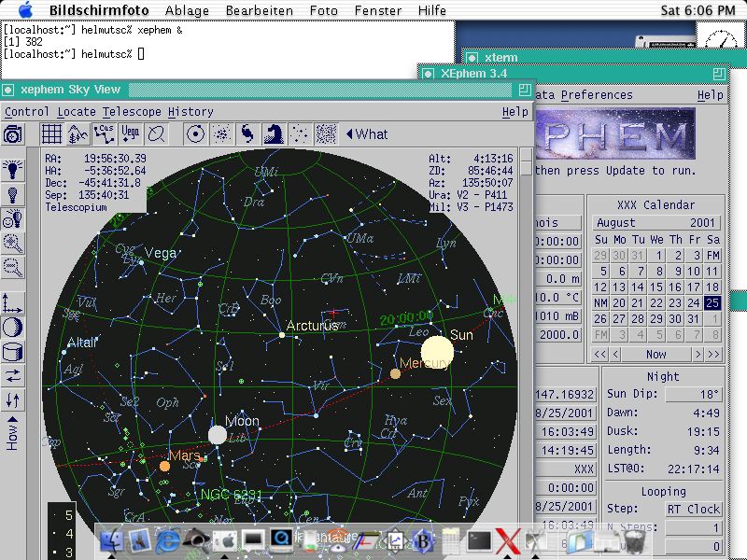Screen dimensions: 747x560
Task: Advance one month with > button
Action: 698,355
